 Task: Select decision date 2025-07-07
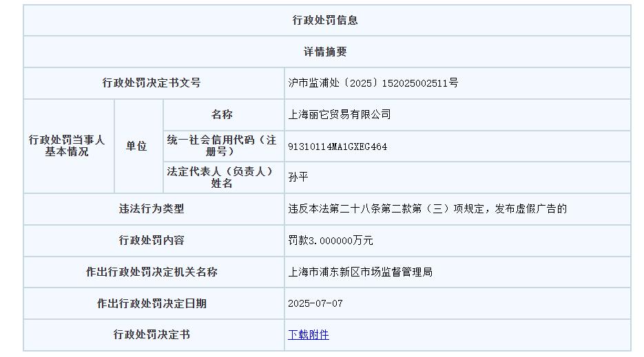315,303
